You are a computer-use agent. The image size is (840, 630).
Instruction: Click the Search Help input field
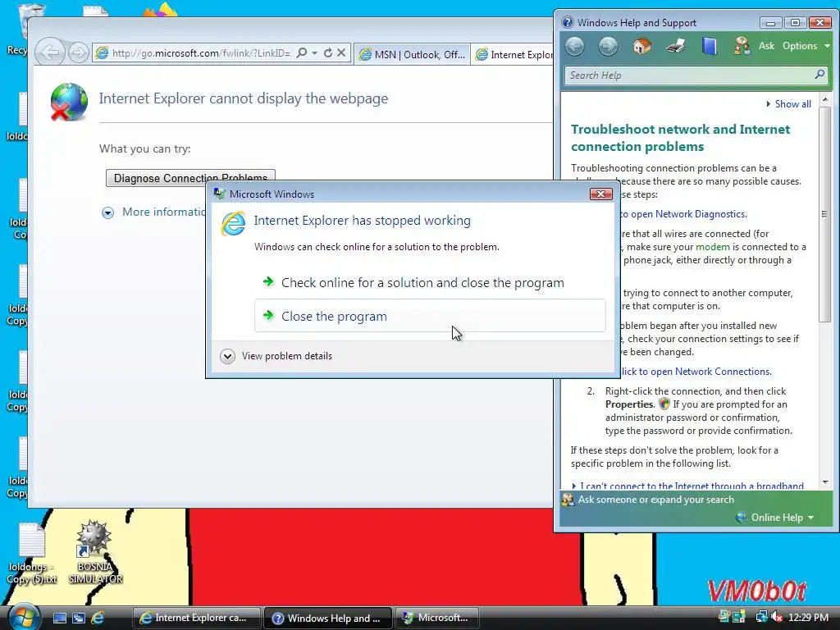coord(688,75)
